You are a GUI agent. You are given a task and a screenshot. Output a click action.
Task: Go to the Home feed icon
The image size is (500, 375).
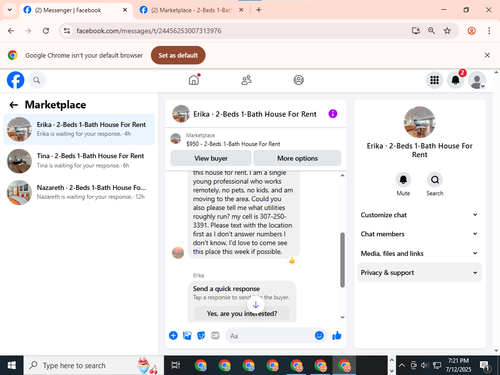point(194,80)
